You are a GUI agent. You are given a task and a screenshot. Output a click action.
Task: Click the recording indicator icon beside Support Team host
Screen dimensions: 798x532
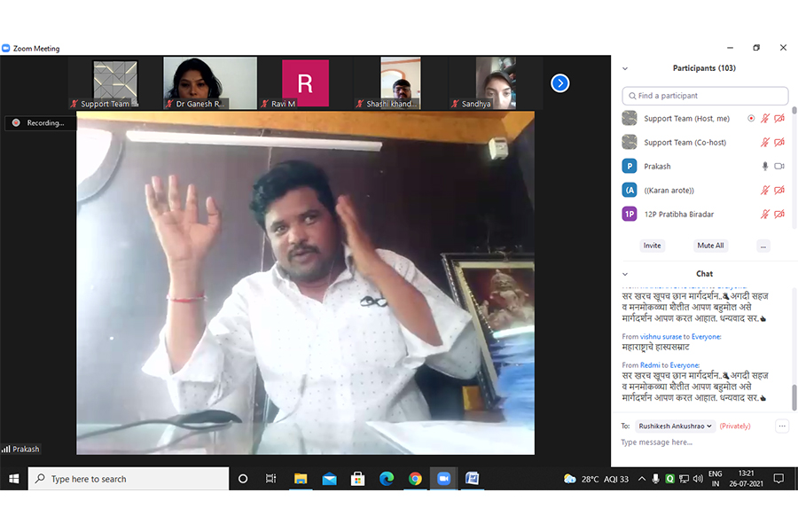pyautogui.click(x=751, y=118)
